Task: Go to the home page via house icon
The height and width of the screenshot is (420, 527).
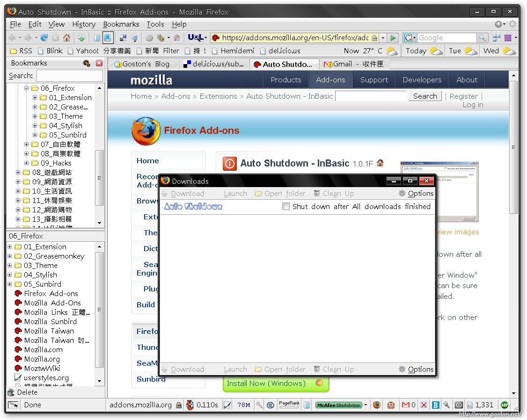Action: [x=67, y=37]
